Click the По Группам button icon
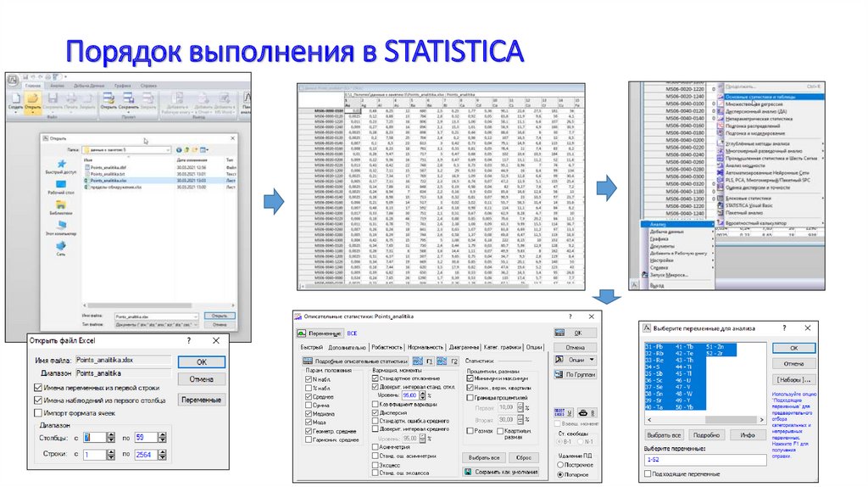This screenshot has width=868, height=487. 575,374
